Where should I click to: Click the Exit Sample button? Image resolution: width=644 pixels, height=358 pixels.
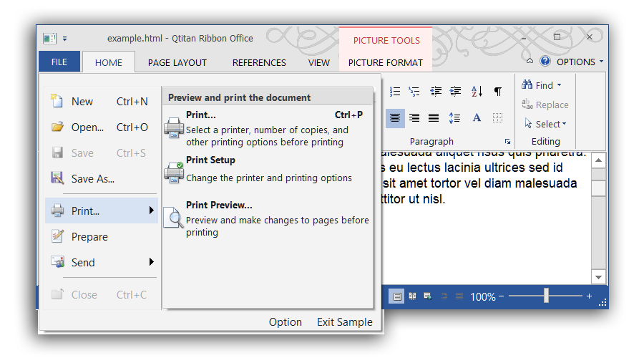click(x=345, y=322)
